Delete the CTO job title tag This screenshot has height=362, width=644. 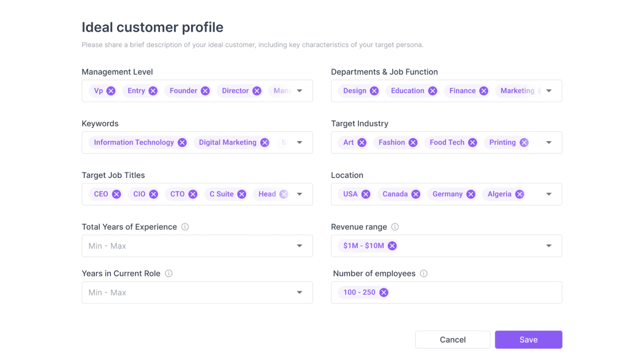(x=193, y=194)
